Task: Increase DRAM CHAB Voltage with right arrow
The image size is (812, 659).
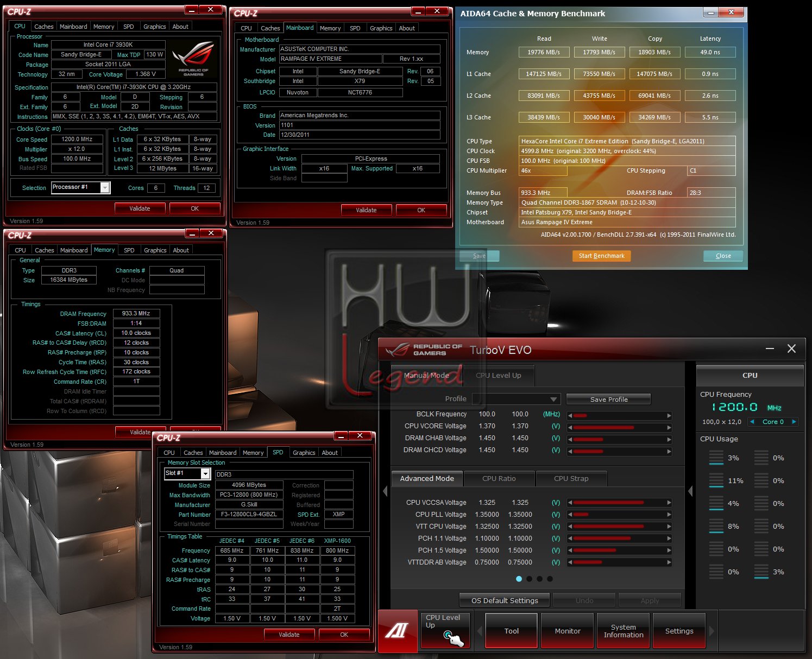Action: [x=669, y=439]
